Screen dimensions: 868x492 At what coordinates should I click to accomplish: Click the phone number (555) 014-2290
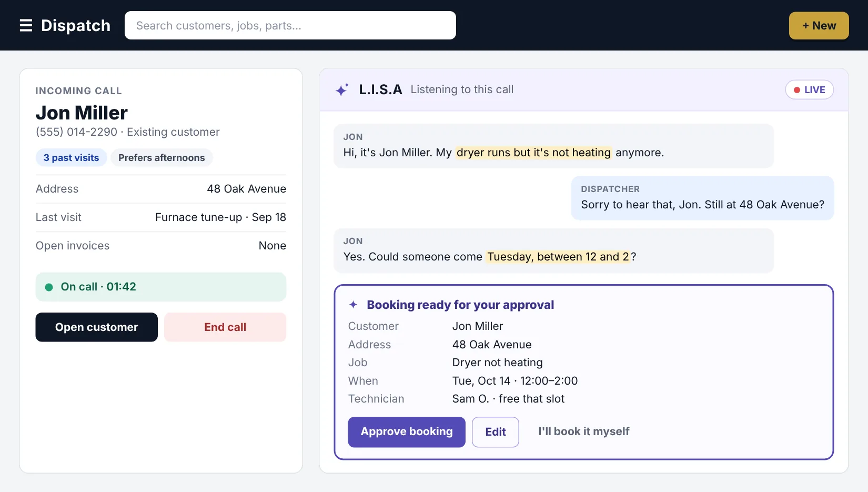click(76, 132)
